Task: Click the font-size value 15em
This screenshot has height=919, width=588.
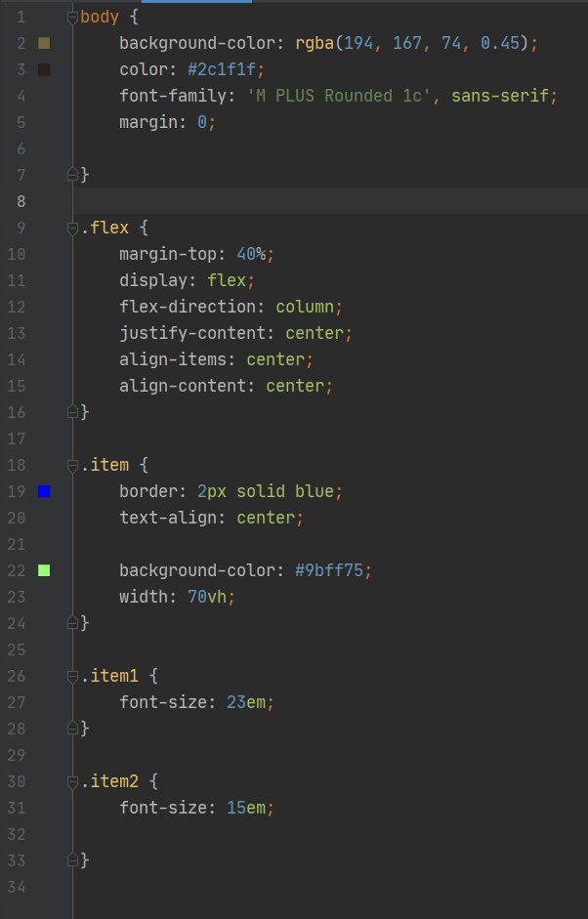Action: tap(246, 808)
